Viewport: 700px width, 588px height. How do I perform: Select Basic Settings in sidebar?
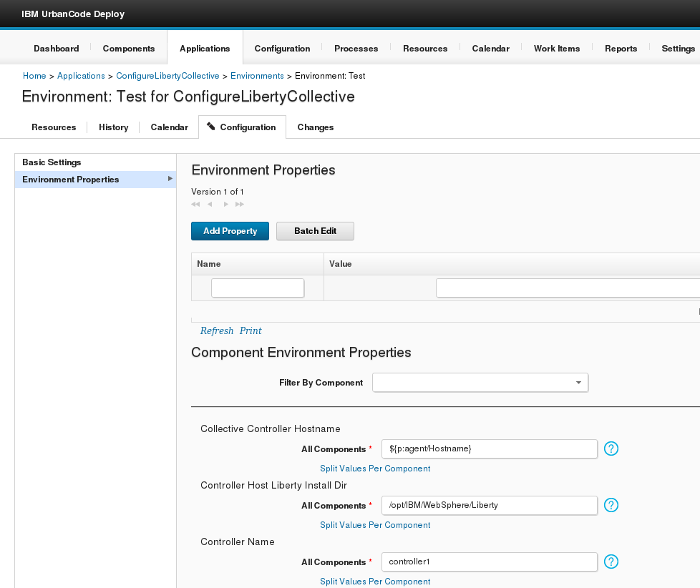(52, 162)
